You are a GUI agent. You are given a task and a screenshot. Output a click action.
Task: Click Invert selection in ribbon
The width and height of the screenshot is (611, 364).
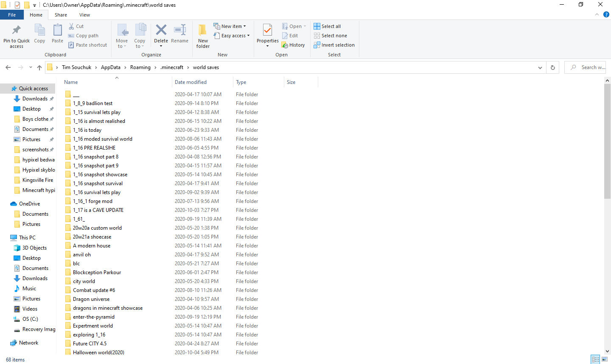click(334, 45)
